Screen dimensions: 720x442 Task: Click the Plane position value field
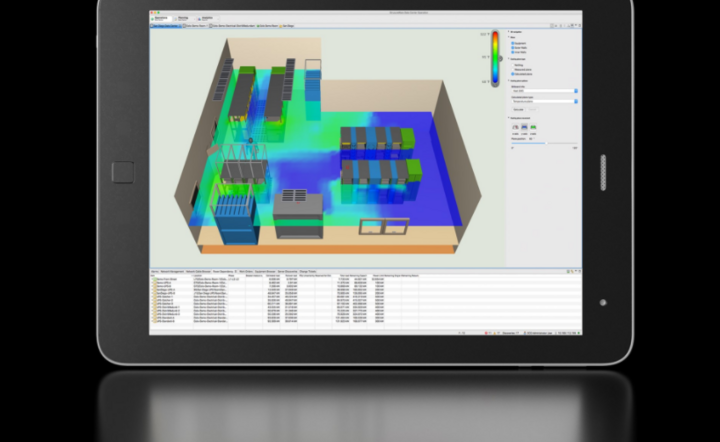531,139
